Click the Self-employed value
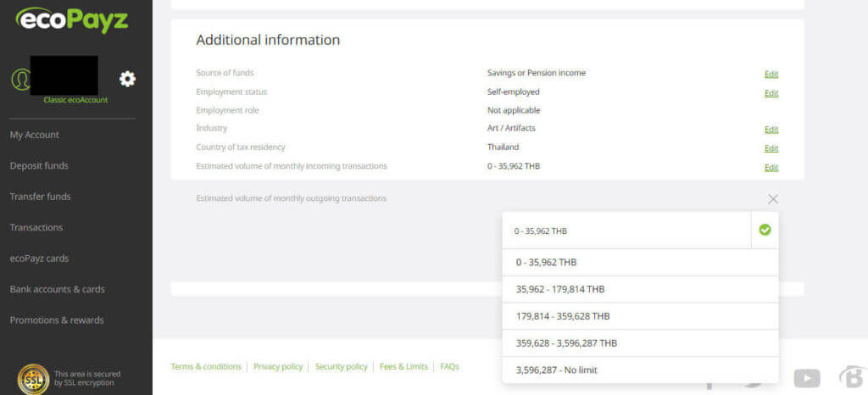 513,92
